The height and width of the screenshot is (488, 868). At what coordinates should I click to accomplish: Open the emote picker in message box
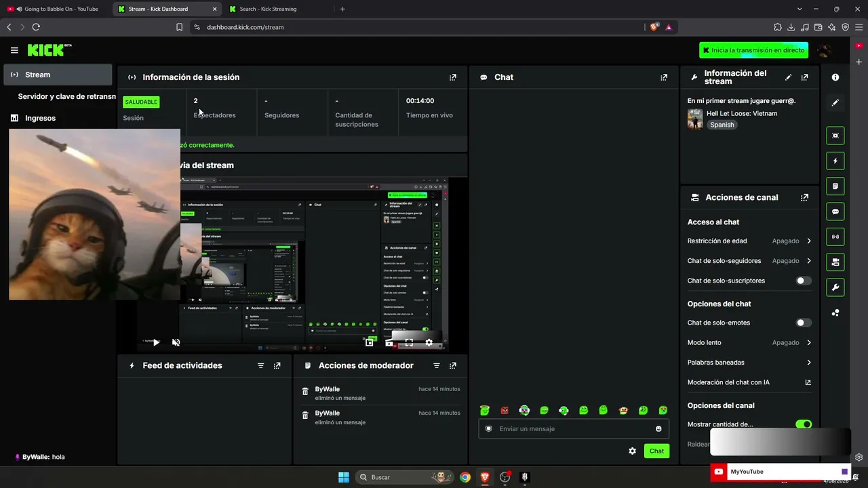(x=658, y=429)
